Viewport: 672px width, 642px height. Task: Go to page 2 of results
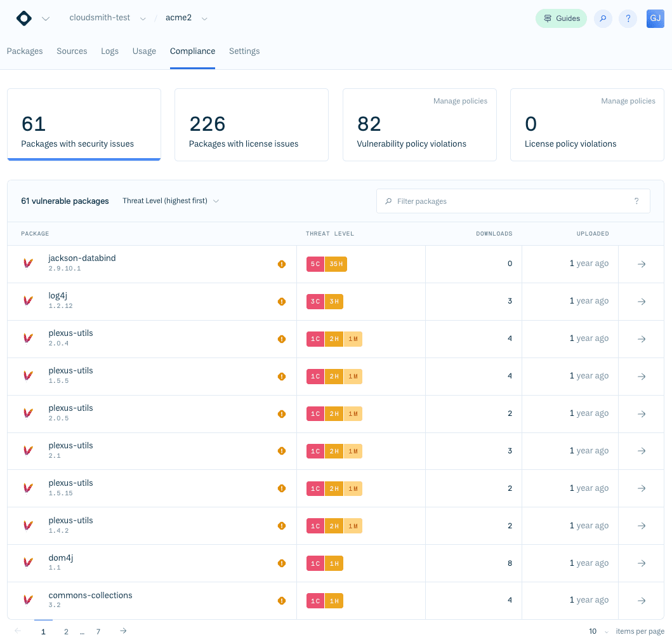(x=66, y=632)
